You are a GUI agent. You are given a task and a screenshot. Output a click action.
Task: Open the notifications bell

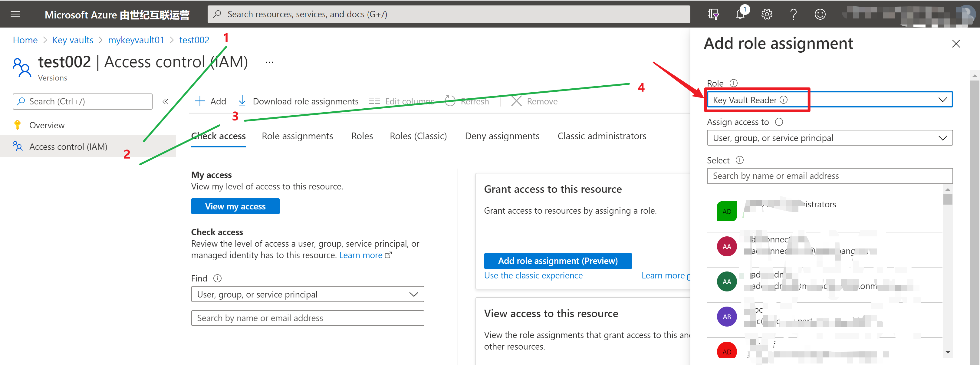(740, 15)
